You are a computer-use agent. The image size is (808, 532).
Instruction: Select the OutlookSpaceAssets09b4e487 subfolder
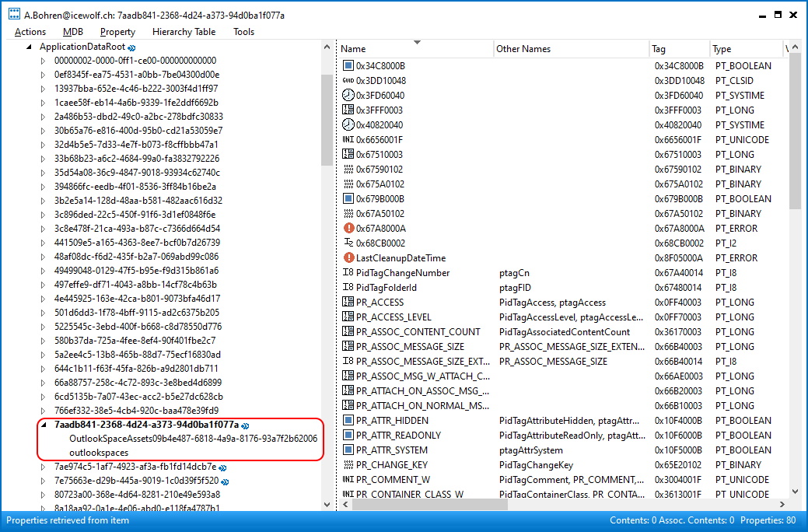pos(193,439)
